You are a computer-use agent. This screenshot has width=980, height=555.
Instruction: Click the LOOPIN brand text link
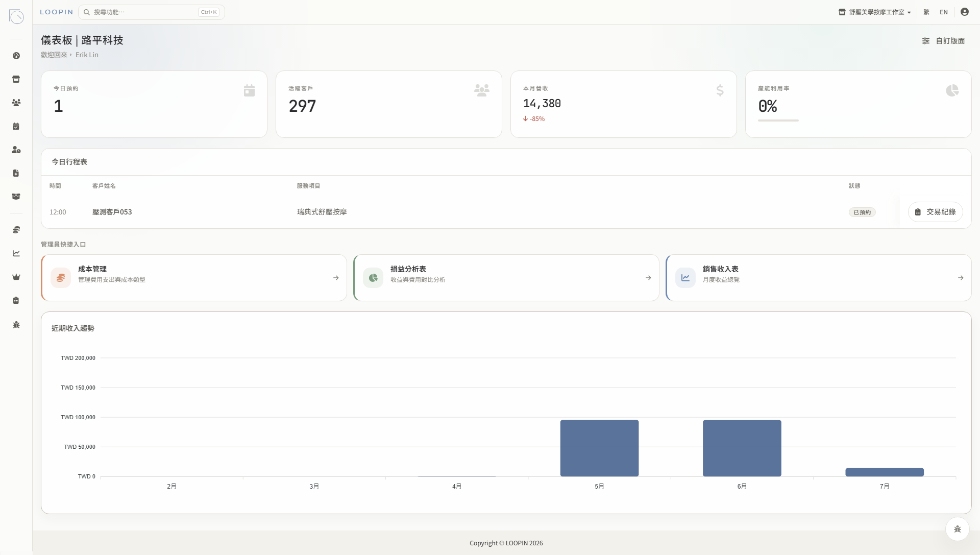coord(57,12)
